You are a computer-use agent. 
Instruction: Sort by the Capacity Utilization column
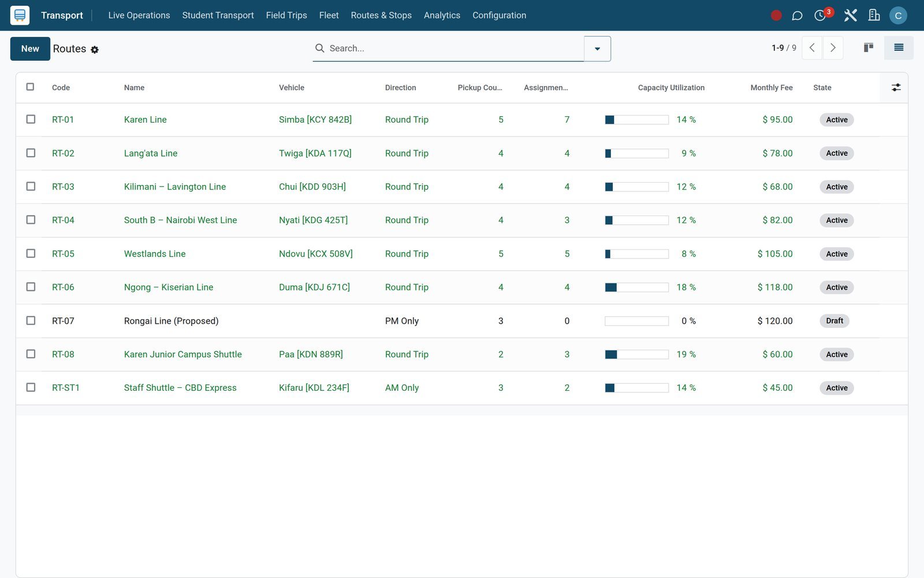pos(671,88)
